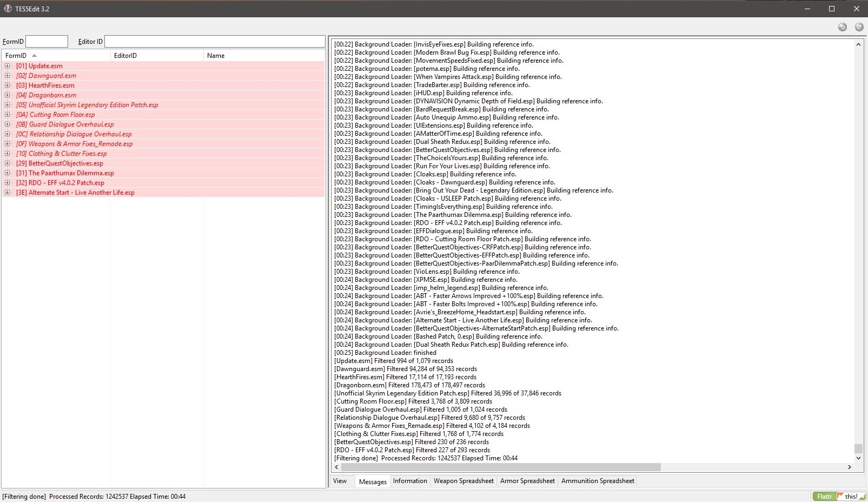
Task: Click the Dawnguard.esm filtered records log line
Action: [x=406, y=369]
